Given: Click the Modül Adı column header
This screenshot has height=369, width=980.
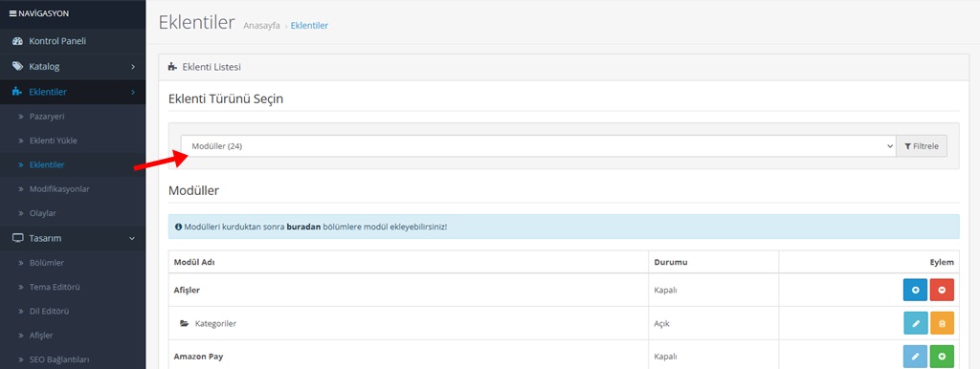Looking at the screenshot, I should tap(194, 262).
